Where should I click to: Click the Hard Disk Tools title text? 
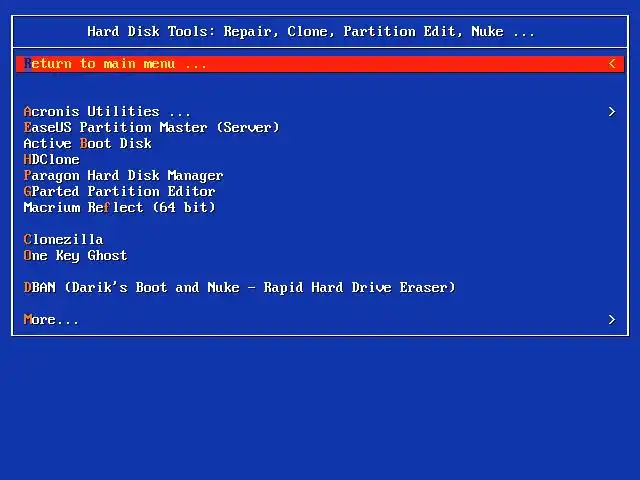(311, 31)
